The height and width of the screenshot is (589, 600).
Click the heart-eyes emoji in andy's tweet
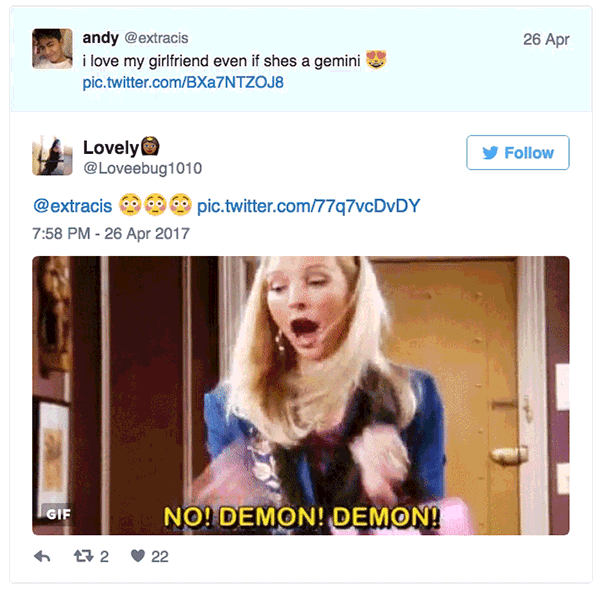pos(376,59)
